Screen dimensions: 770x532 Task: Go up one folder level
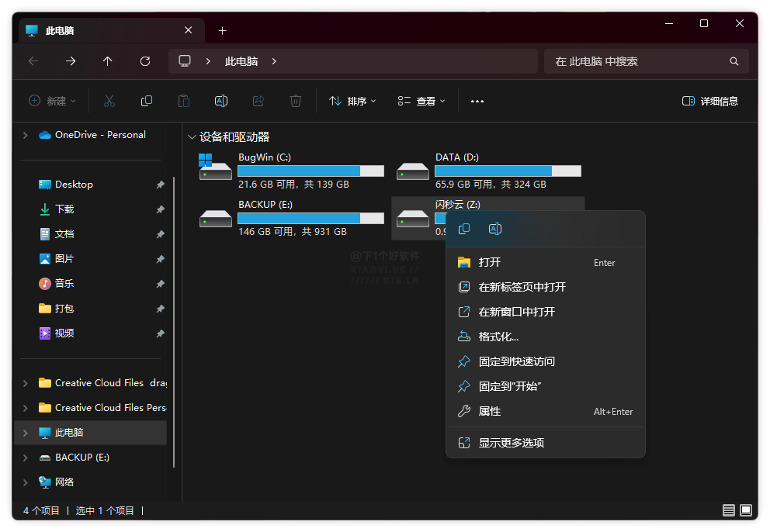click(108, 61)
